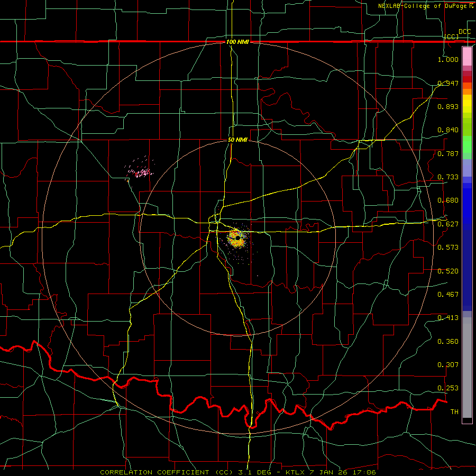Pick the bright green segment of color bar

tap(467, 144)
